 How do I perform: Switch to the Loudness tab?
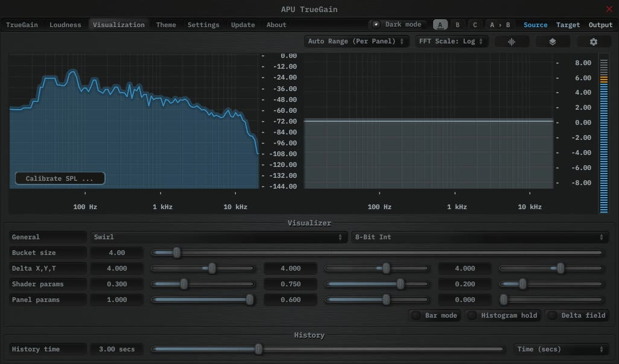pos(65,25)
